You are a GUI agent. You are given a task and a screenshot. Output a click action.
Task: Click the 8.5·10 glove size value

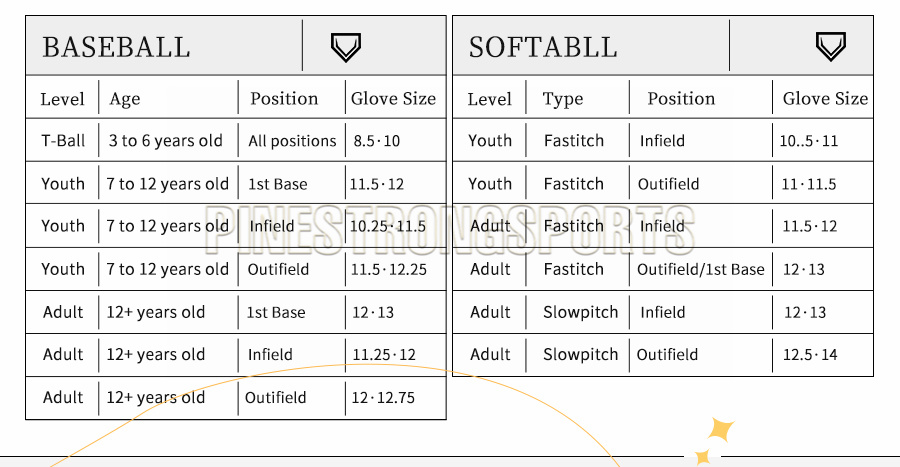[376, 141]
